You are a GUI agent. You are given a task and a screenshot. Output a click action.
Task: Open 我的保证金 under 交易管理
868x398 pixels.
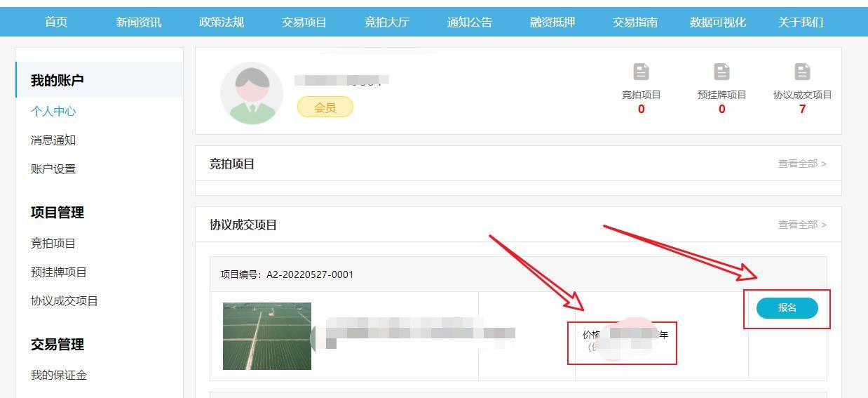click(x=59, y=375)
